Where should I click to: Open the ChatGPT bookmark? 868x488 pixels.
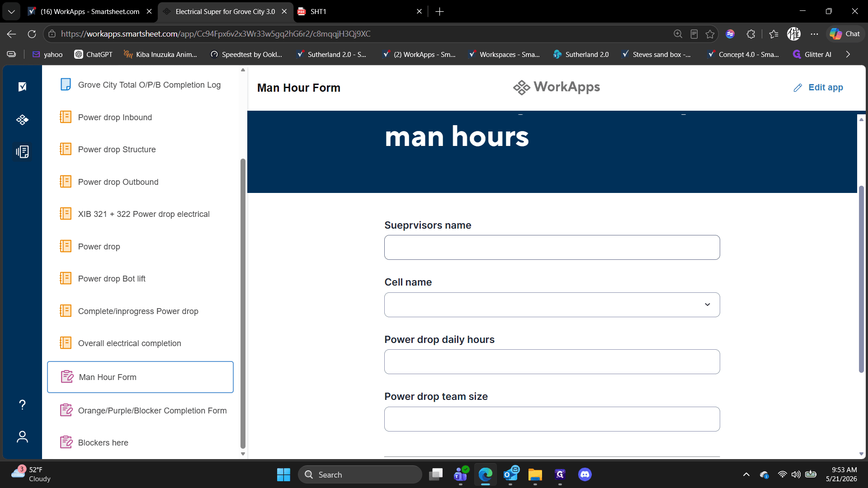pyautogui.click(x=94, y=54)
